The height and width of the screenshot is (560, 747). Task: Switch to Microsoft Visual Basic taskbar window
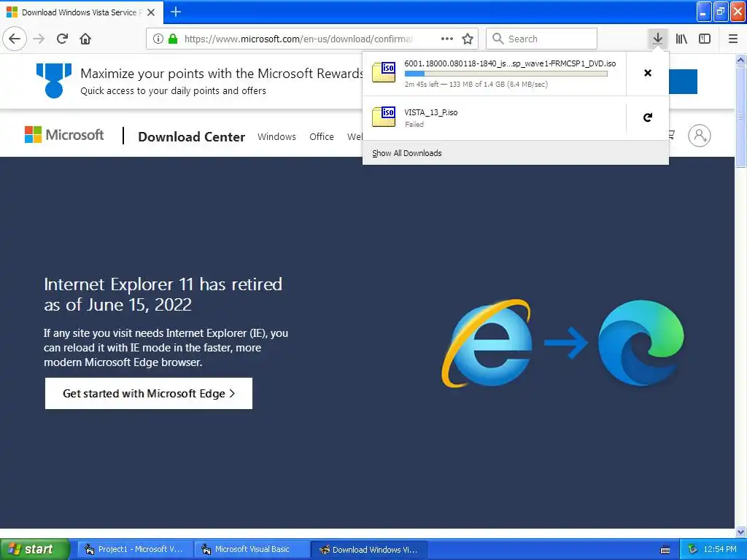pos(252,549)
